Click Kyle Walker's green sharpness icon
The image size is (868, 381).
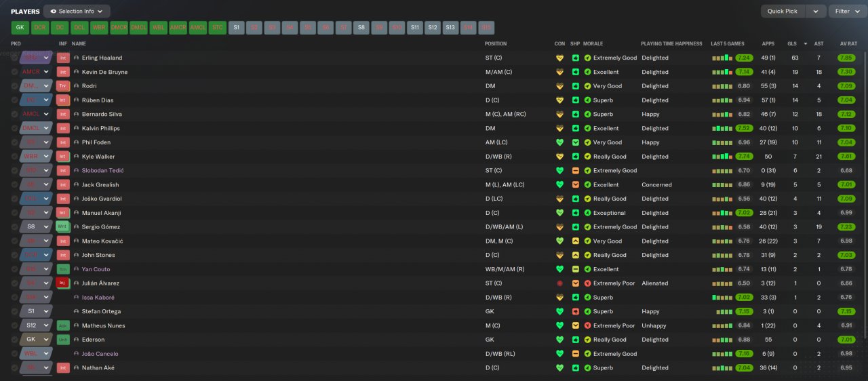[x=575, y=157]
